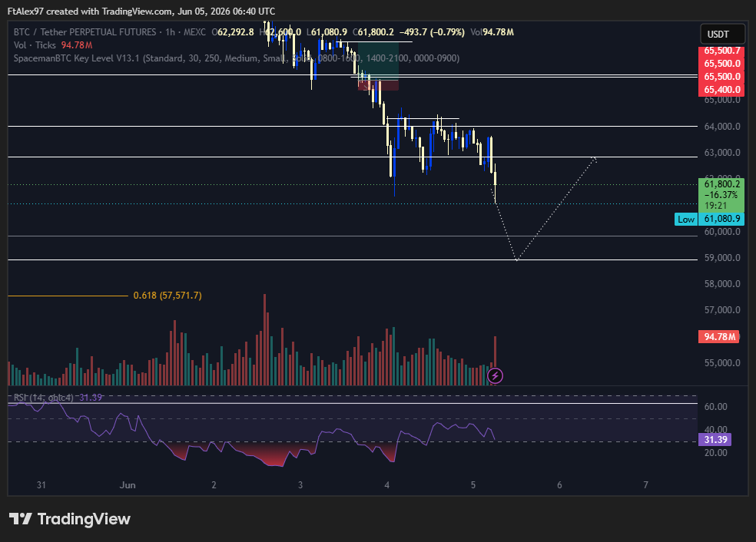Click the 57,000.0 price axis label

721,310
